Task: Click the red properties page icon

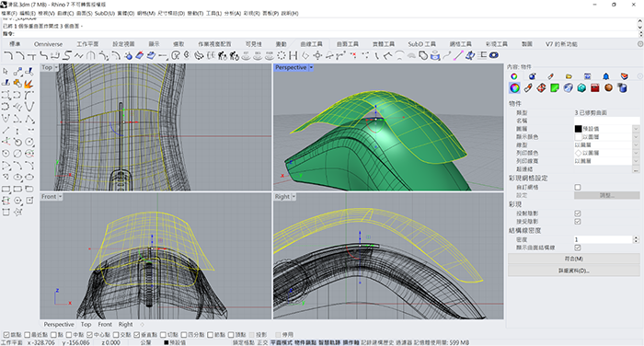Action: click(x=595, y=88)
